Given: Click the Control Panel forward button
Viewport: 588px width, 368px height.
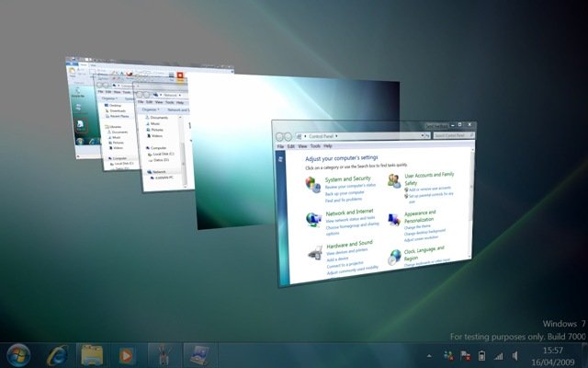Looking at the screenshot, I should [288, 137].
